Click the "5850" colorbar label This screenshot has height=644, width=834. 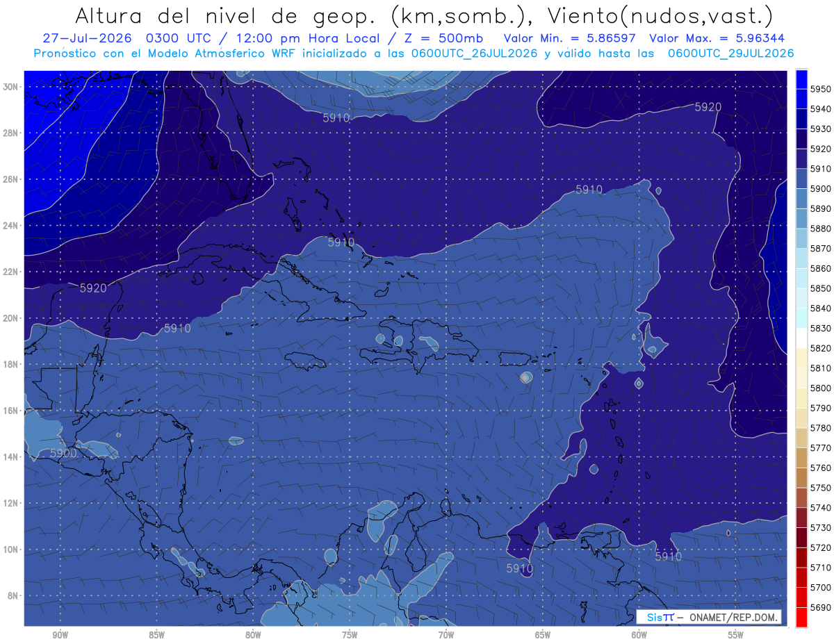click(x=821, y=288)
